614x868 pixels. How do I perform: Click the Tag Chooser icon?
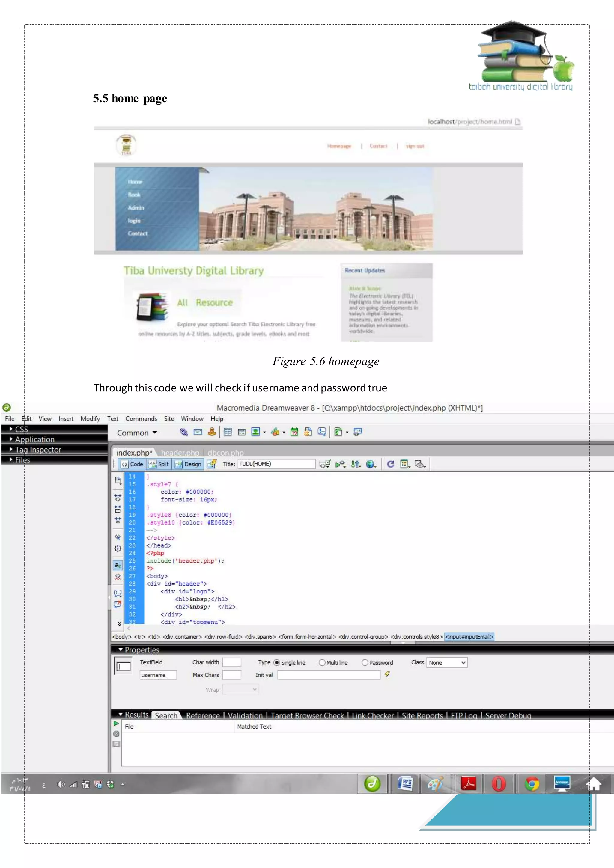pyautogui.click(x=358, y=432)
